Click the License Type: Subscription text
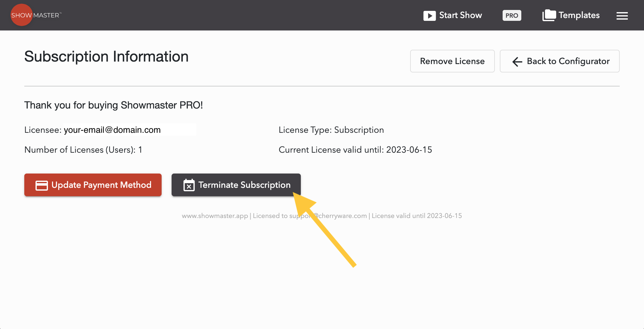This screenshot has width=644, height=329. (331, 130)
